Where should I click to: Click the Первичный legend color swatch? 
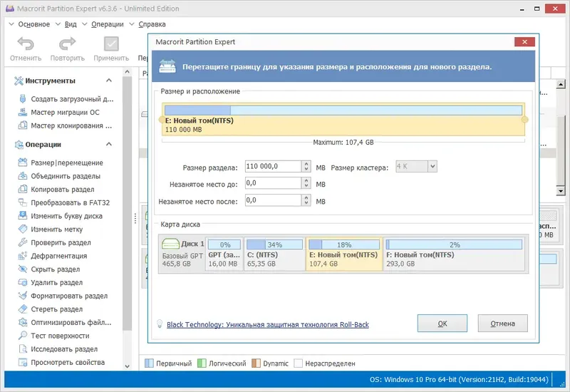pos(149,363)
